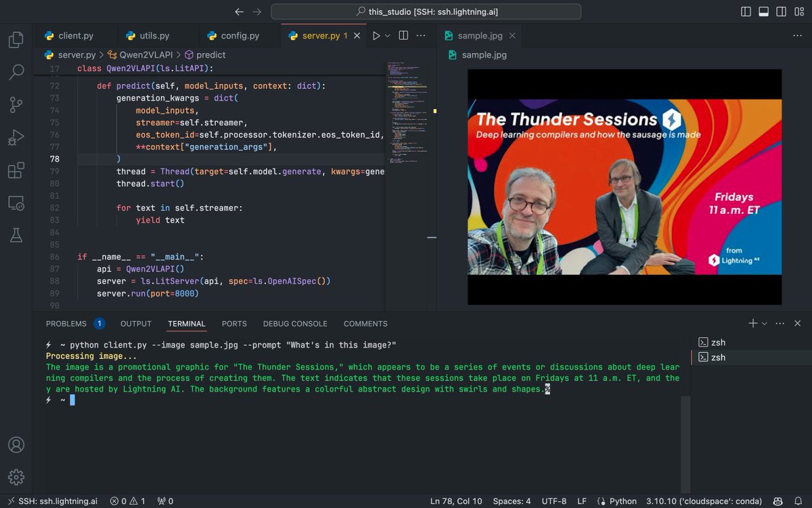Image resolution: width=812 pixels, height=508 pixels.
Task: Open the OUTPUT panel tab
Action: (136, 324)
